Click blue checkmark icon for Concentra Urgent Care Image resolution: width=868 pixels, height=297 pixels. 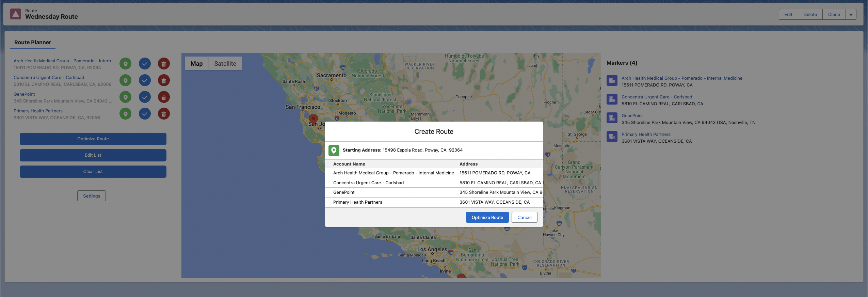[145, 80]
